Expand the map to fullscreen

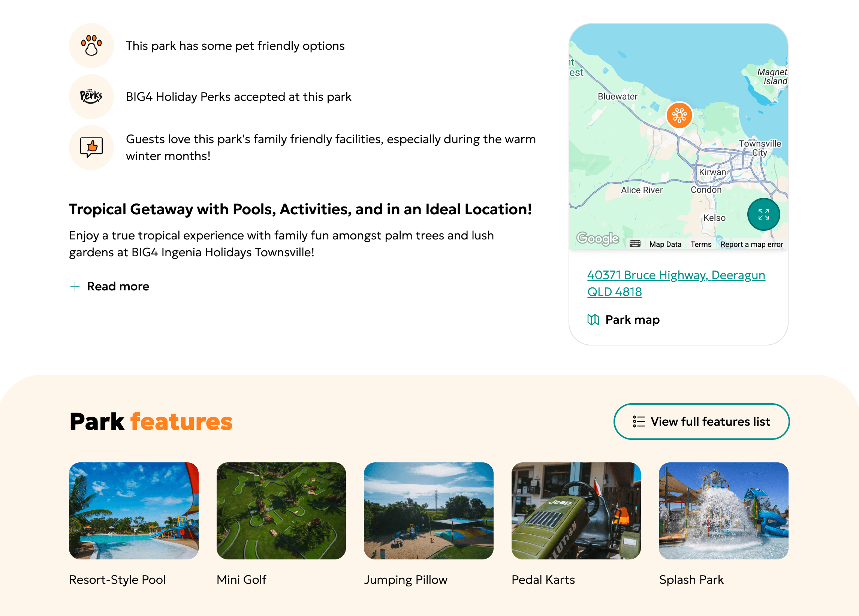(x=763, y=214)
